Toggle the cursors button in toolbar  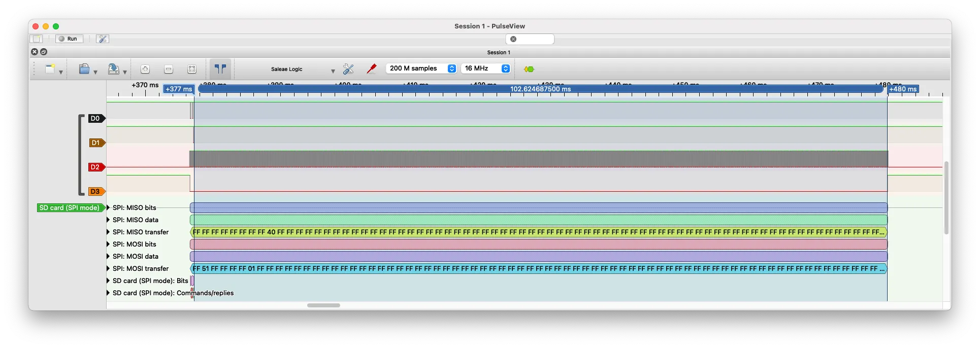click(x=220, y=69)
